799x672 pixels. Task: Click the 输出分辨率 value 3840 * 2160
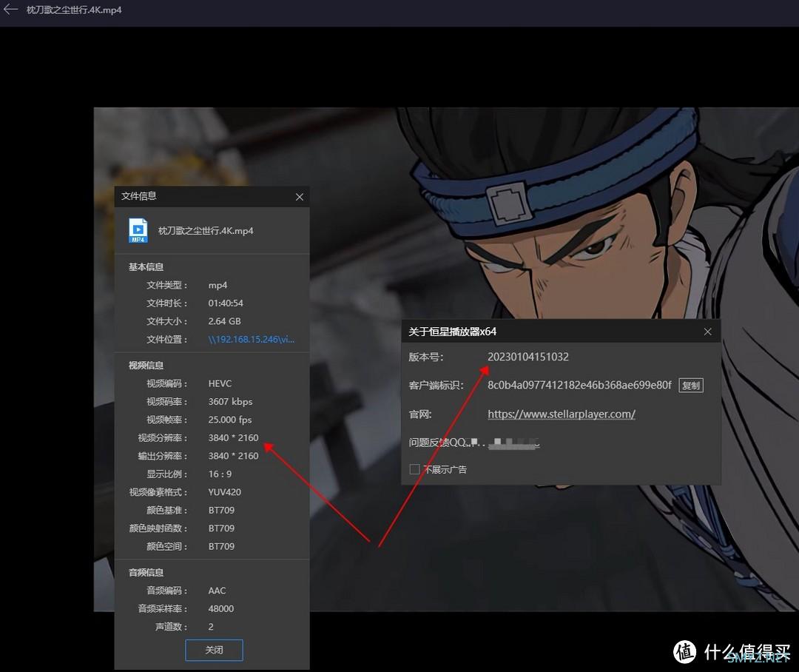click(x=233, y=456)
